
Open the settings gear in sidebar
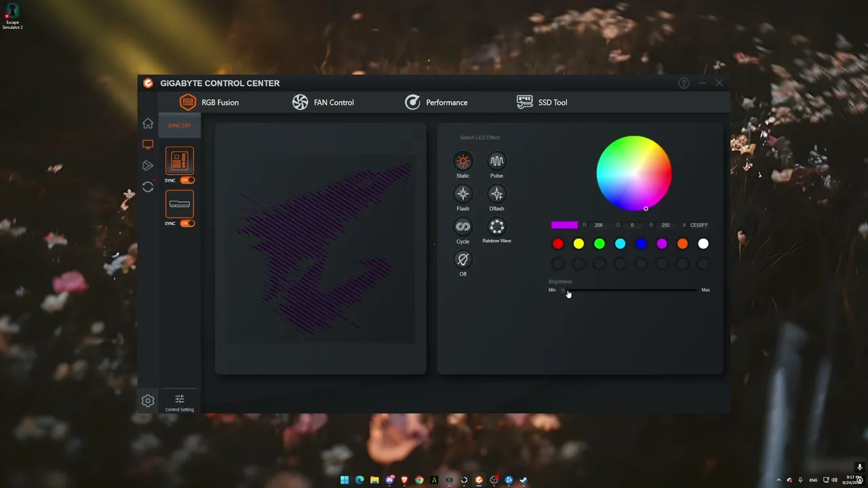148,401
